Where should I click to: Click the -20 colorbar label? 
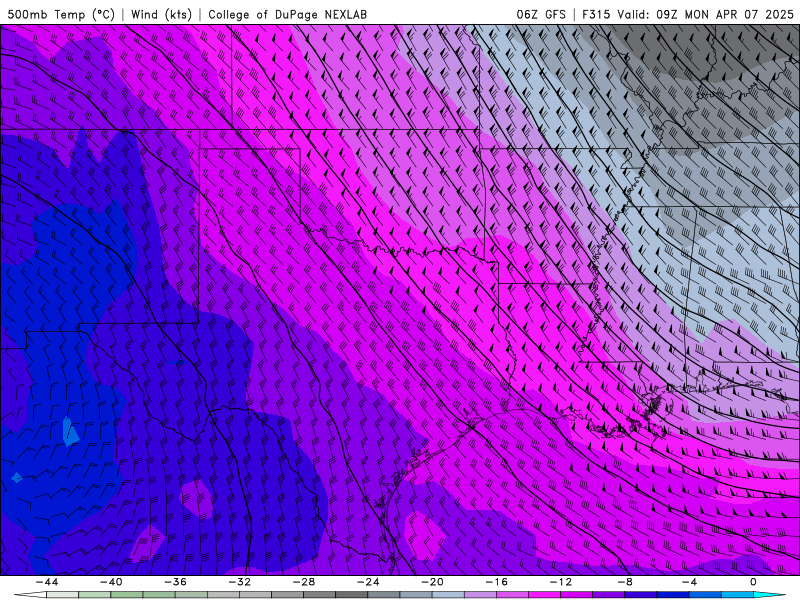click(432, 582)
